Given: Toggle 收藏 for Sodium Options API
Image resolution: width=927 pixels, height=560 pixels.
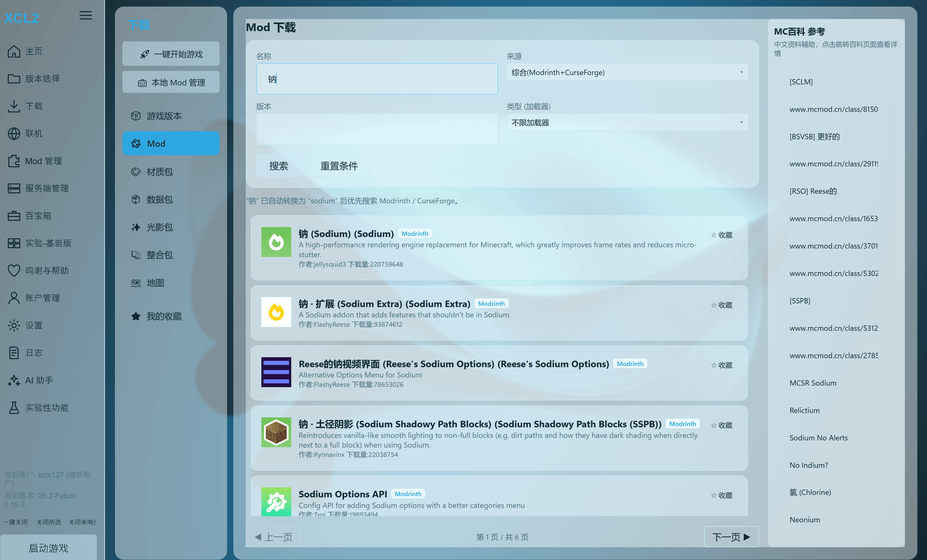Looking at the screenshot, I should [722, 496].
